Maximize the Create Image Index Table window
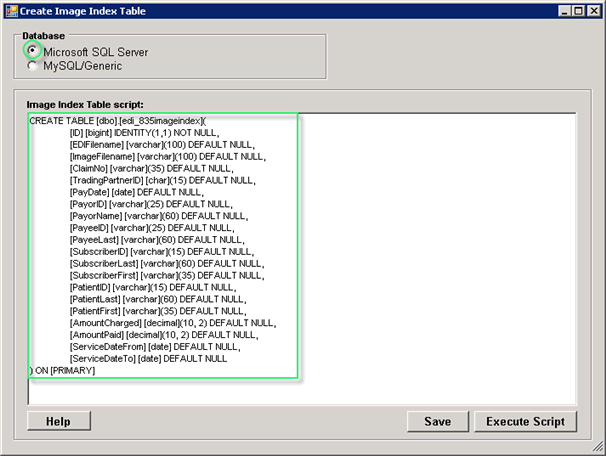Viewport: 606px width, 456px height. (575, 10)
